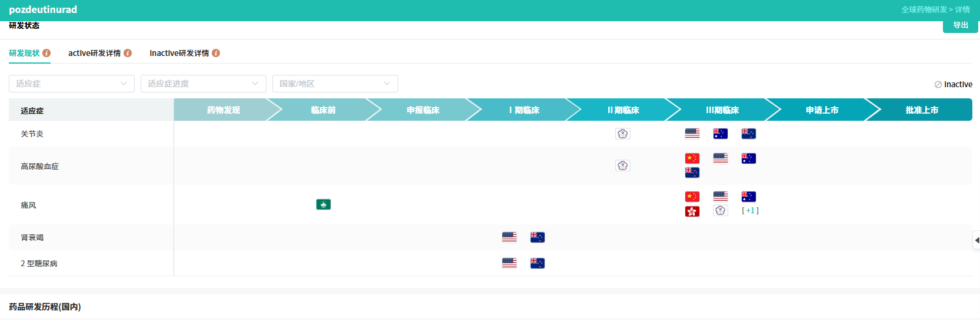This screenshot has height=321, width=980.
Task: Click the New Zealand flag in 高尿酸血症 row
Action: [x=692, y=173]
